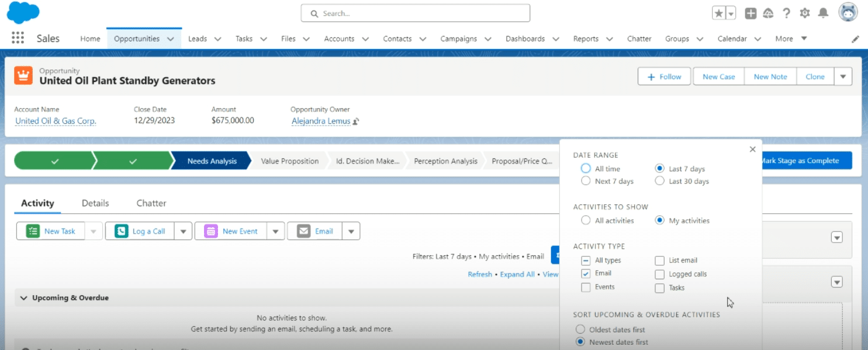Click the Email envelope icon
The height and width of the screenshot is (350, 868).
pyautogui.click(x=303, y=231)
